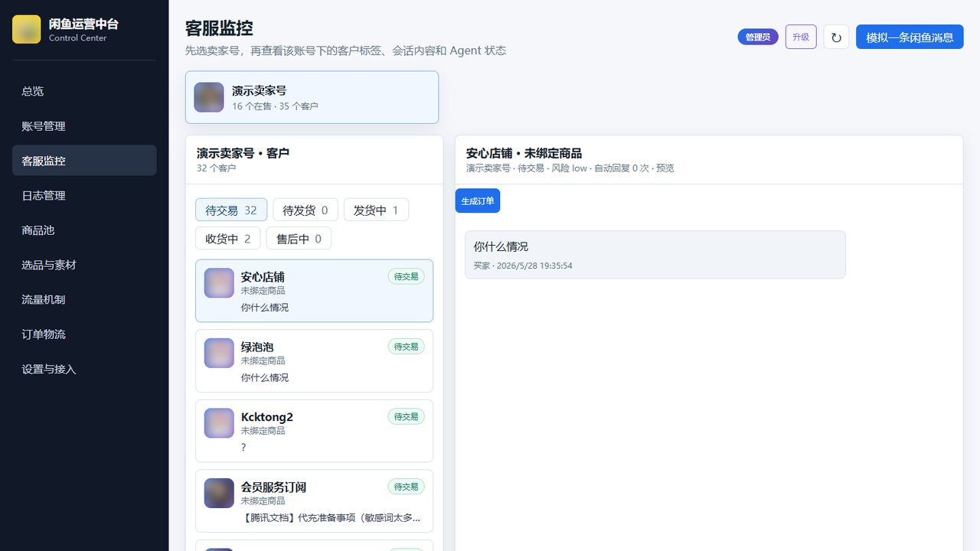Open 流量机制 in the sidebar
This screenshot has height=551, width=980.
[84, 299]
